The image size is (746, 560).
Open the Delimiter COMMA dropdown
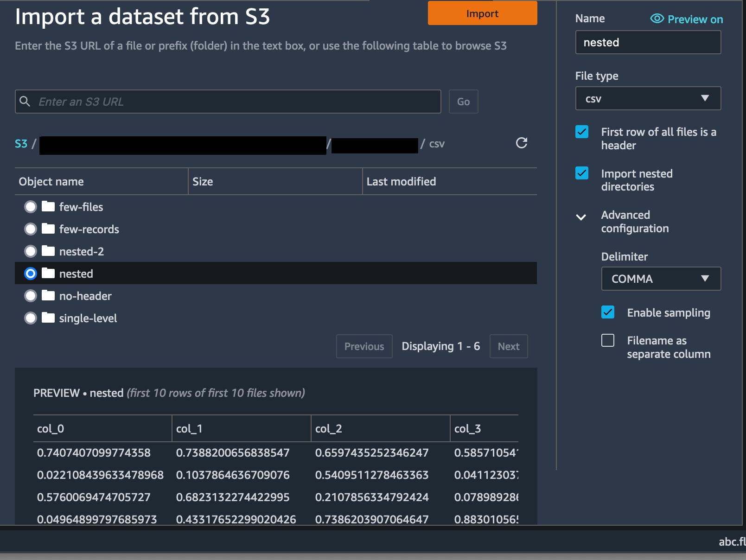661,279
